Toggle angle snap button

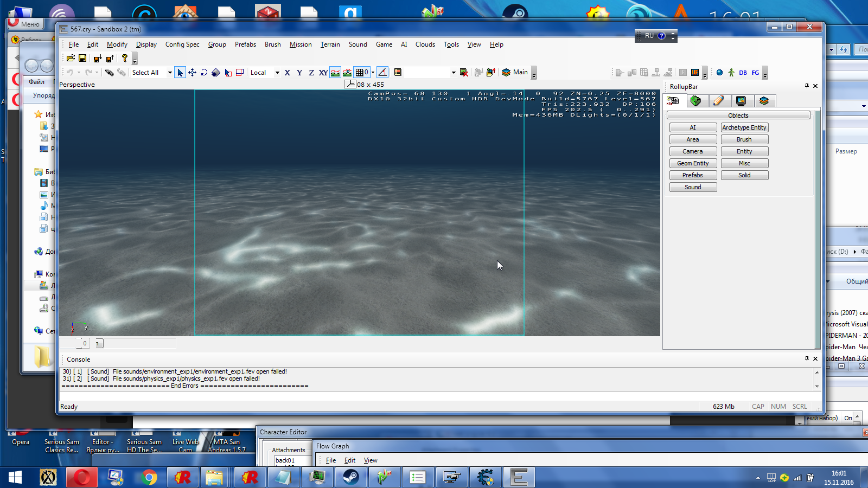[x=382, y=73]
